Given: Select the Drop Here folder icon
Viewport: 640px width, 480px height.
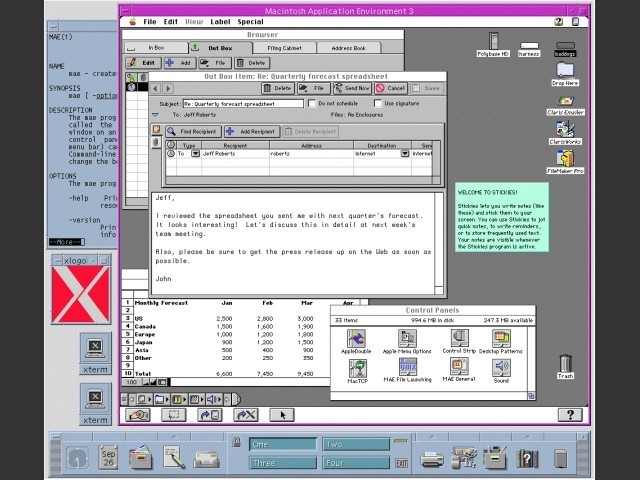Looking at the screenshot, I should pyautogui.click(x=565, y=70).
